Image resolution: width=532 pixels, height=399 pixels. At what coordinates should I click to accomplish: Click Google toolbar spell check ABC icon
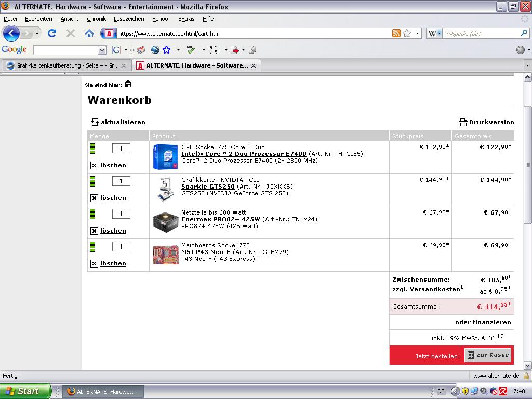coord(190,50)
